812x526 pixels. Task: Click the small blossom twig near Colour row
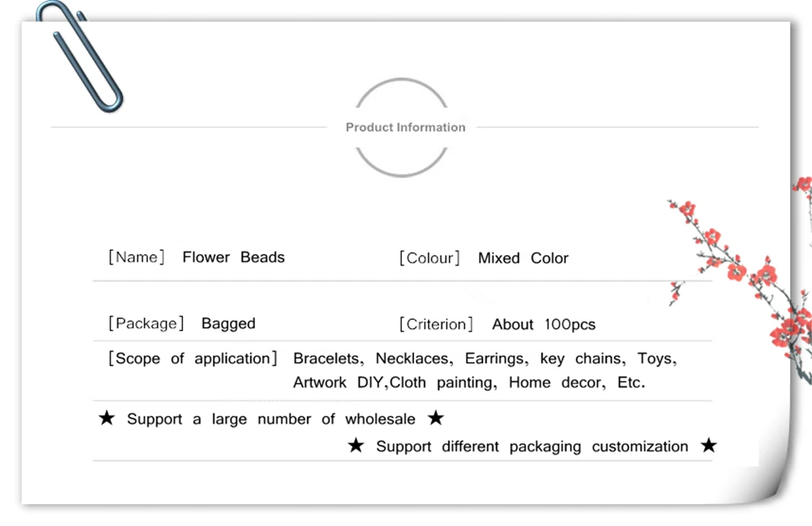(x=676, y=292)
